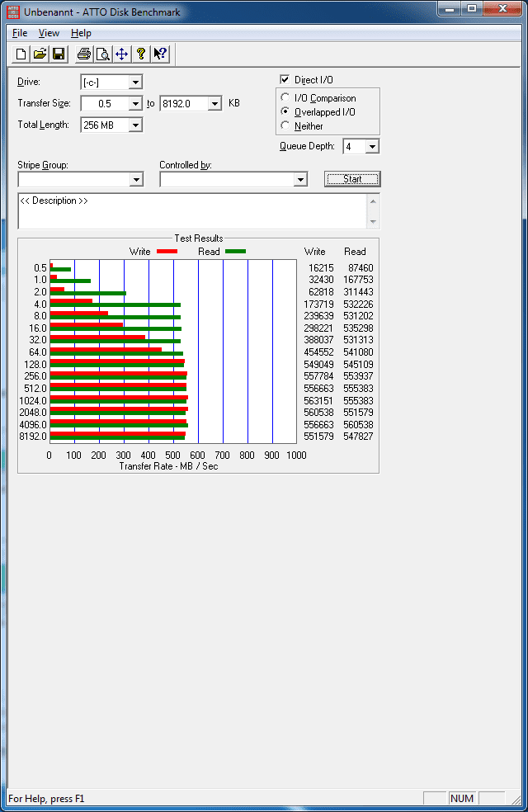Click the 128.0 row label in the chart
Screen dimensions: 528x812
(x=35, y=365)
